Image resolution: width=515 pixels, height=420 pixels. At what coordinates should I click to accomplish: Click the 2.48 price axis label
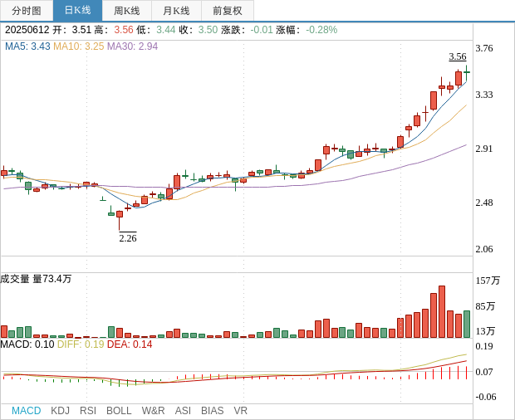pos(484,203)
